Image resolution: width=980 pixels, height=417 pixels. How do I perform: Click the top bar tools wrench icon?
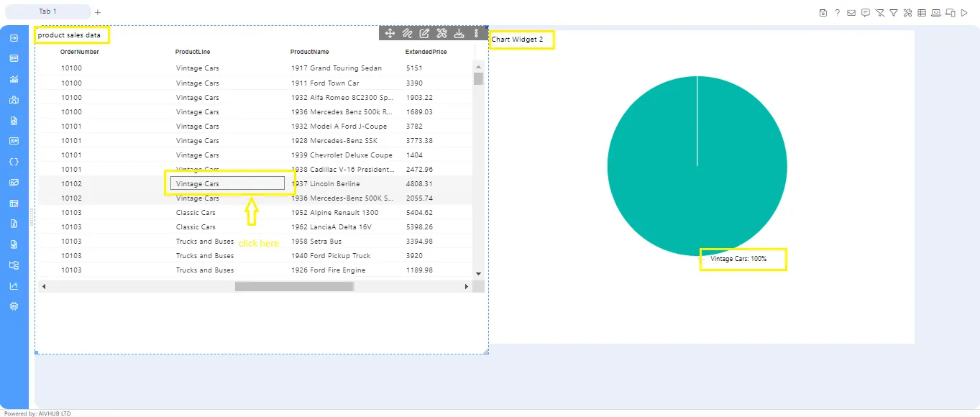[x=907, y=12]
